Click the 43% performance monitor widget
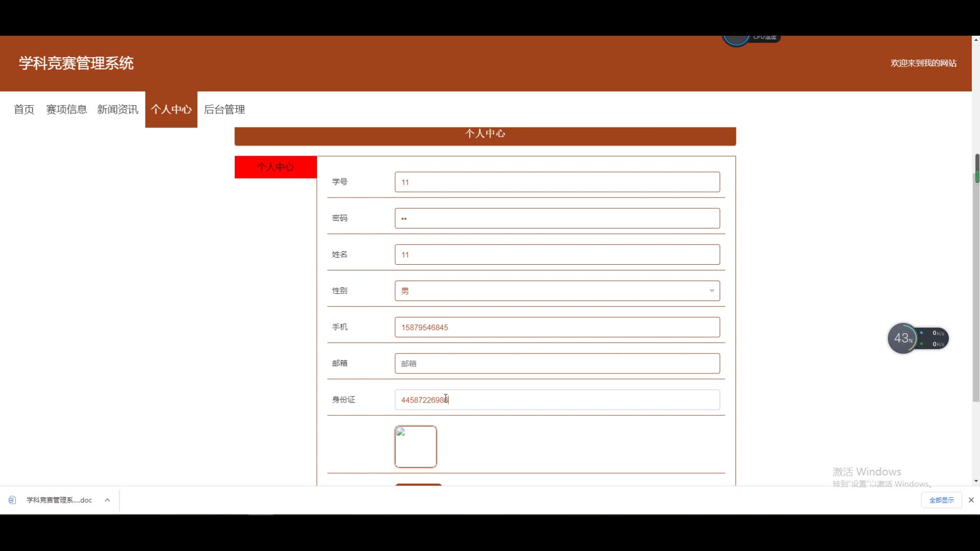 point(918,338)
